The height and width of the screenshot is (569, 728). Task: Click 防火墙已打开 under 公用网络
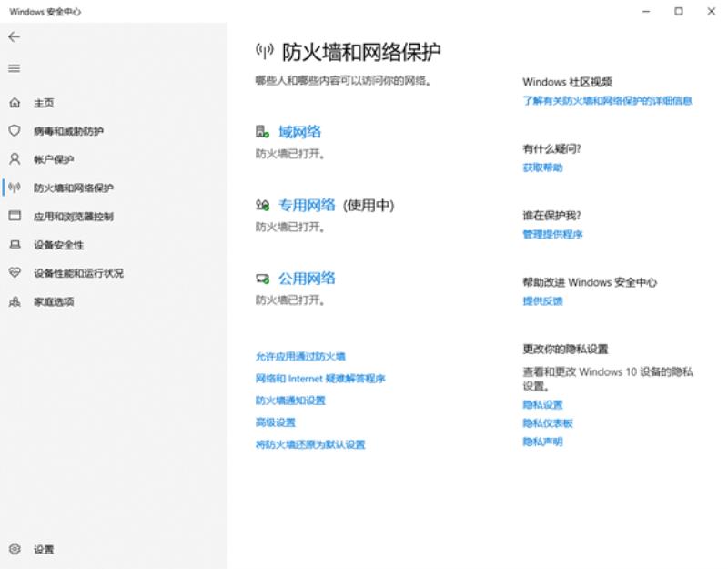[289, 300]
